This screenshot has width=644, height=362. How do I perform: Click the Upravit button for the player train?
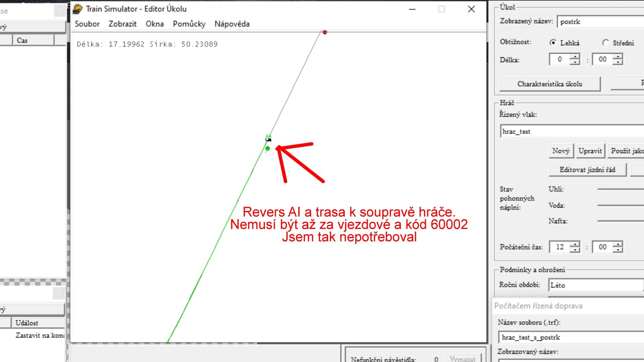point(590,151)
